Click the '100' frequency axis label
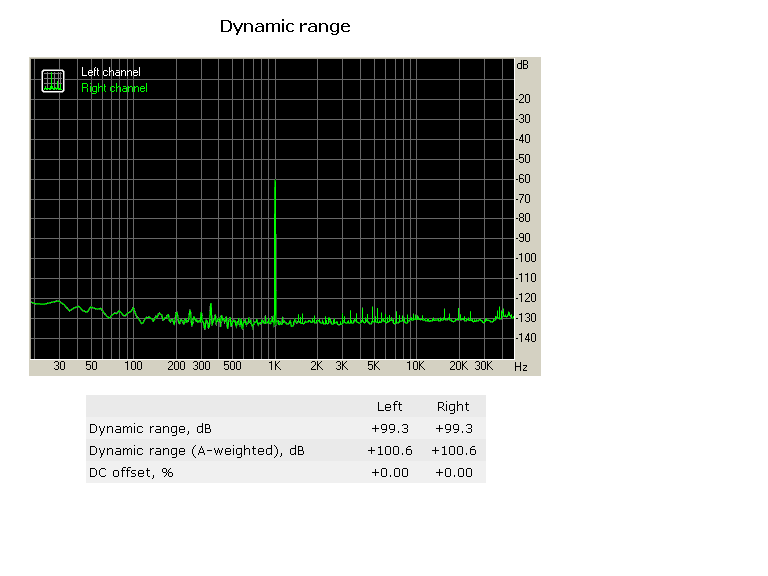Screen dimensions: 768x576 click(x=133, y=366)
